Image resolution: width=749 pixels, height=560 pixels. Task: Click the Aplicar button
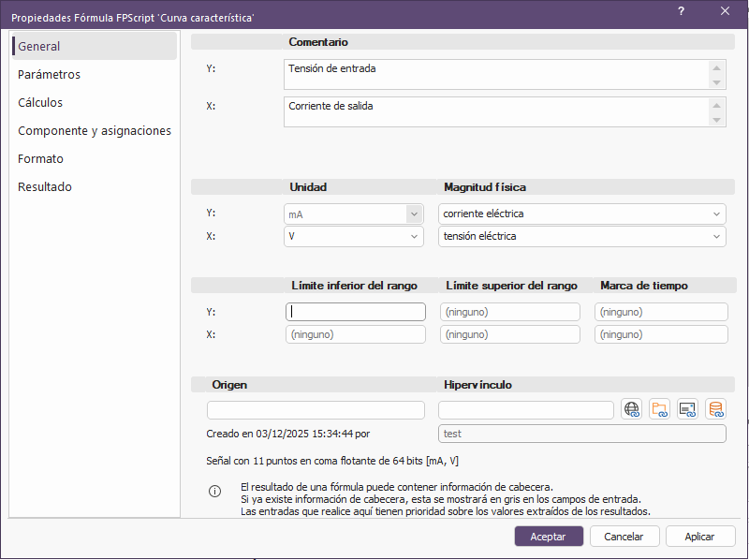tap(699, 537)
